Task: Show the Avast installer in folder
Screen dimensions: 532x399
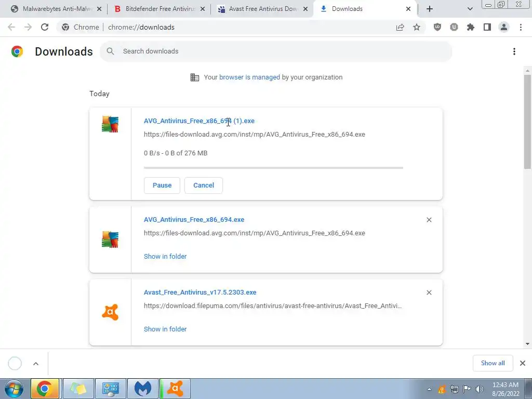Action: click(x=165, y=329)
